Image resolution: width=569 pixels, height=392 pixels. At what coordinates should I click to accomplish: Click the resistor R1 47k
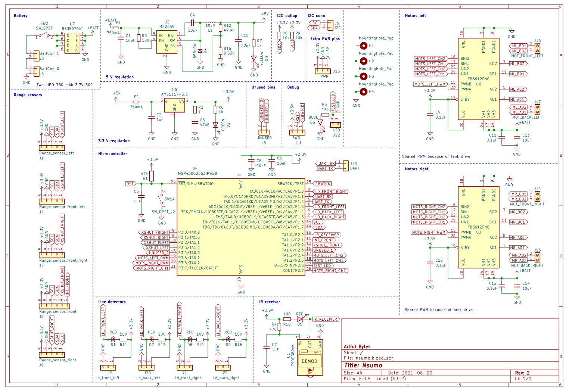coord(152,176)
